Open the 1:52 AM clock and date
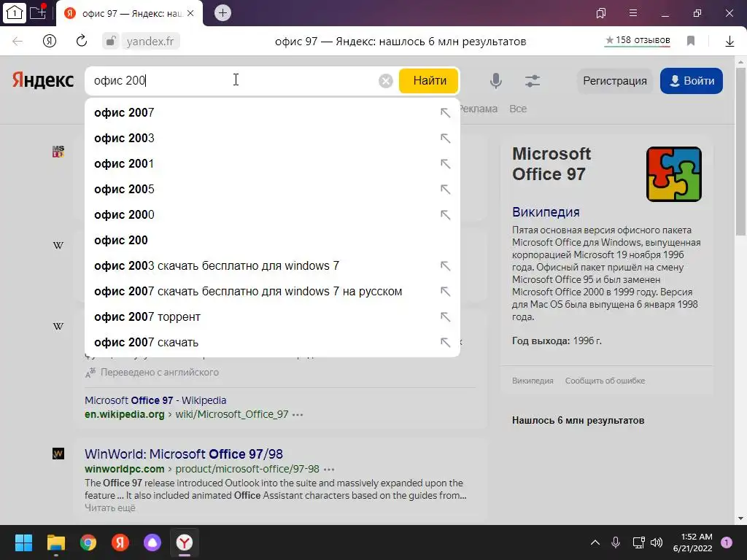 point(693,542)
